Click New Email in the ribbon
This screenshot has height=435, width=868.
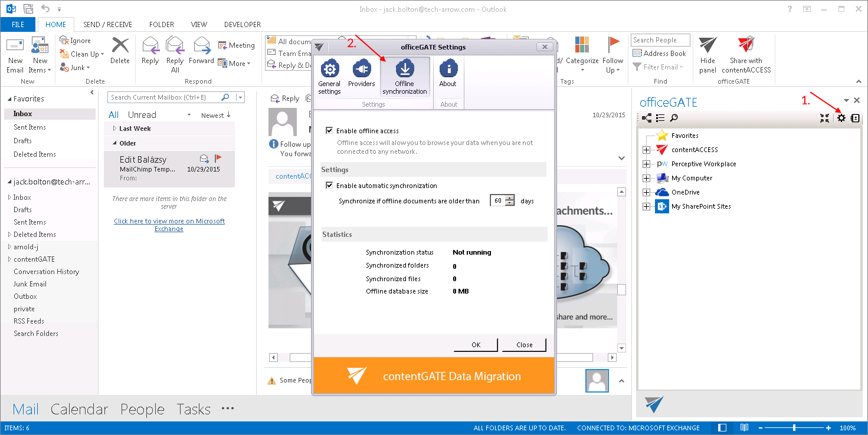pyautogui.click(x=15, y=55)
